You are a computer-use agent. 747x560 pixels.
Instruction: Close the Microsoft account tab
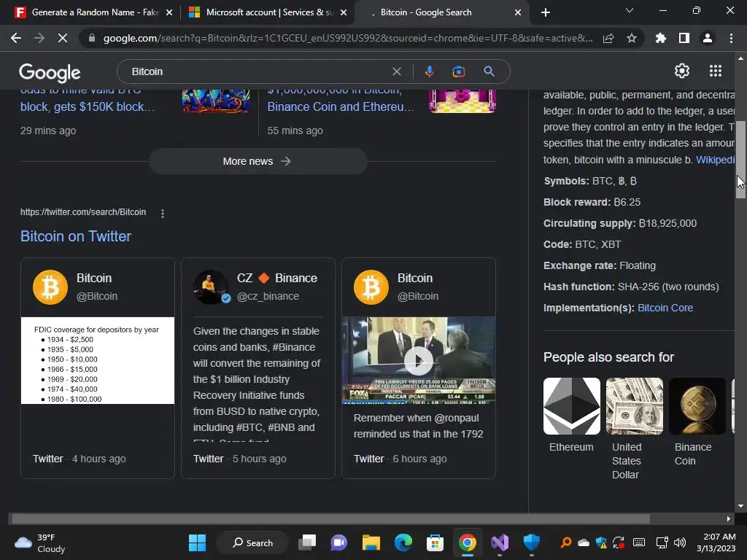(344, 12)
